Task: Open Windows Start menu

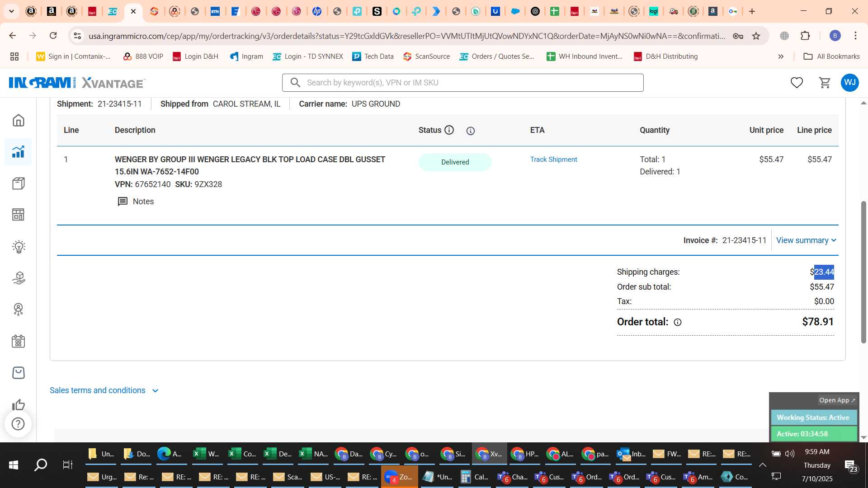Action: (x=14, y=465)
